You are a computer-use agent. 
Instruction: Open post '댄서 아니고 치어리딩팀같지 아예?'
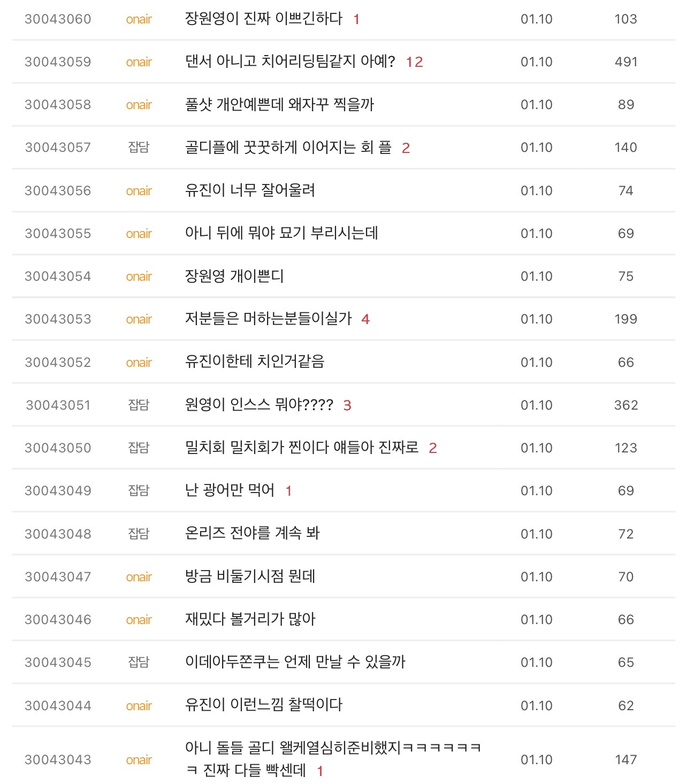pyautogui.click(x=289, y=62)
